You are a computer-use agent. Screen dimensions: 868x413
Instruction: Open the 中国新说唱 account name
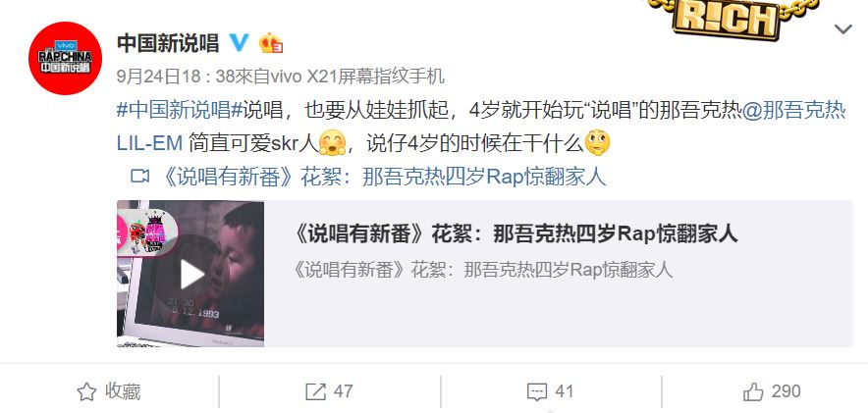click(168, 43)
